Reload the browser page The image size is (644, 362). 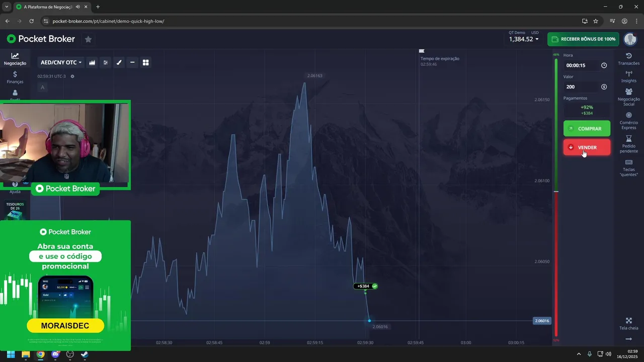pos(31,21)
